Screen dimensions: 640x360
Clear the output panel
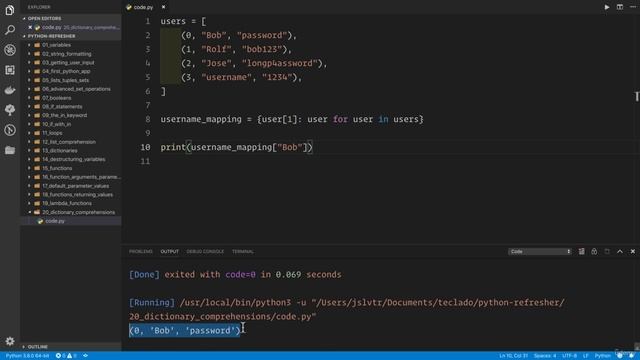point(581,251)
